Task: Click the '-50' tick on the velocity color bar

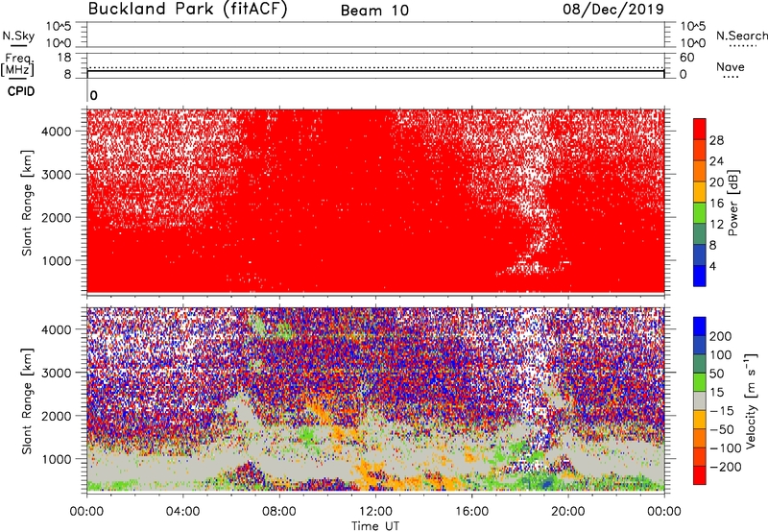Action: pos(722,429)
